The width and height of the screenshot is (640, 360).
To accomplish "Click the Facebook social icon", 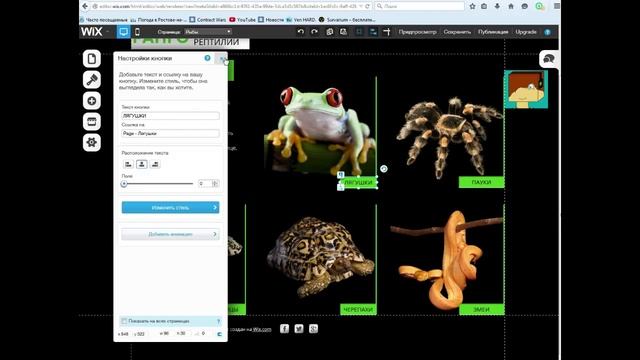I will tap(284, 329).
